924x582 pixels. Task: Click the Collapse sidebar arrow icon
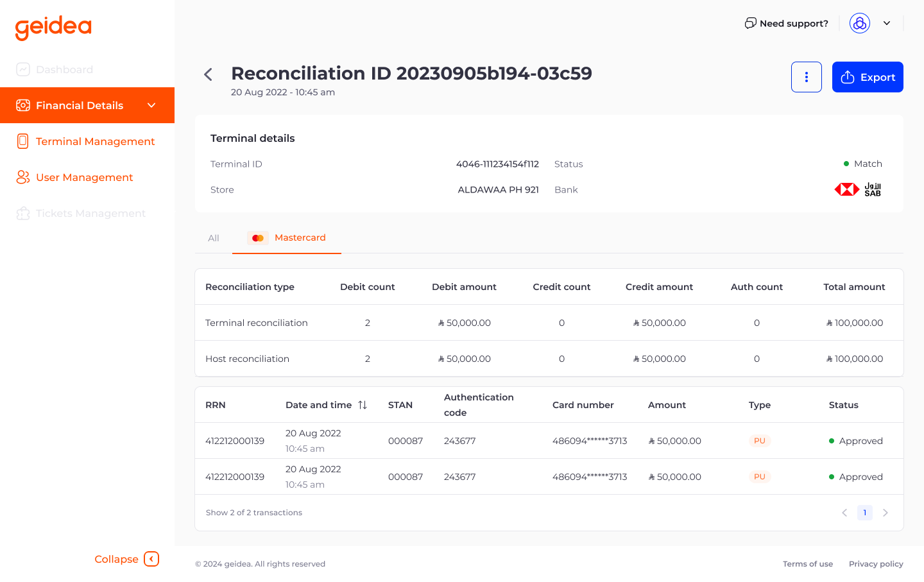point(151,559)
